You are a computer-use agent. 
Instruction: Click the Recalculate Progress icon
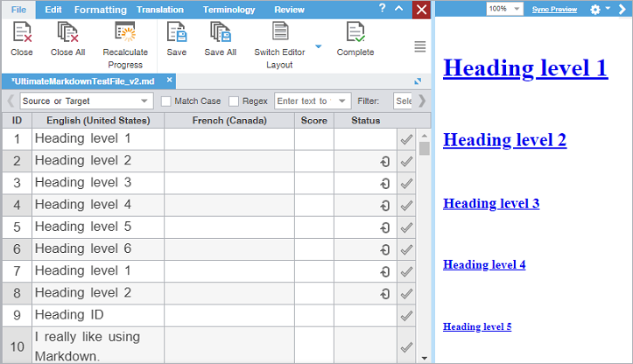(125, 33)
